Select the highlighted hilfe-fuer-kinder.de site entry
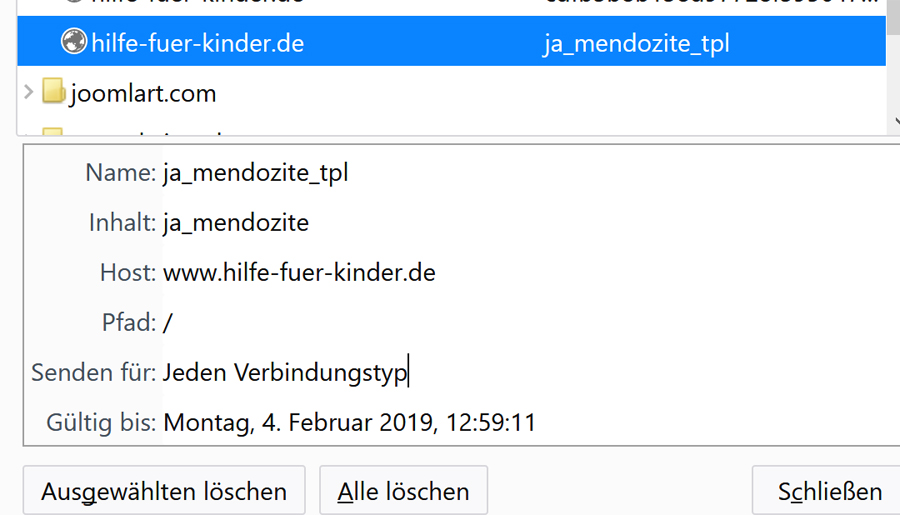 pyautogui.click(x=197, y=44)
